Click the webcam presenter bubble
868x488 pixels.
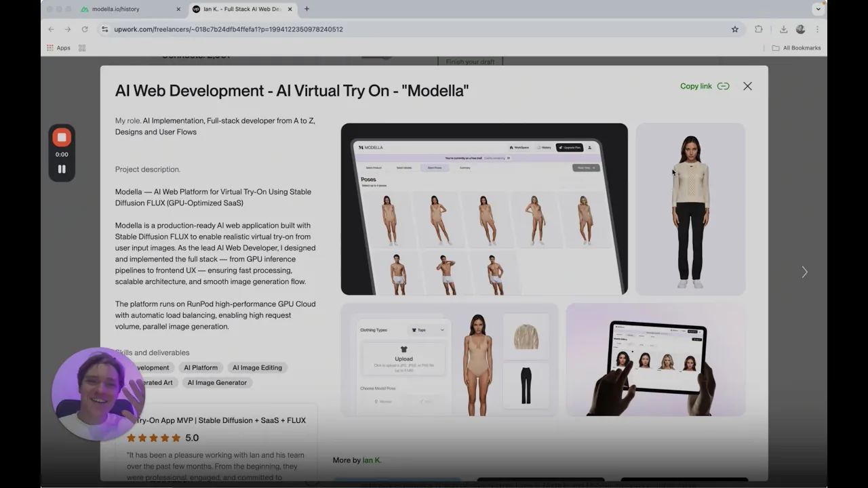[x=98, y=394]
